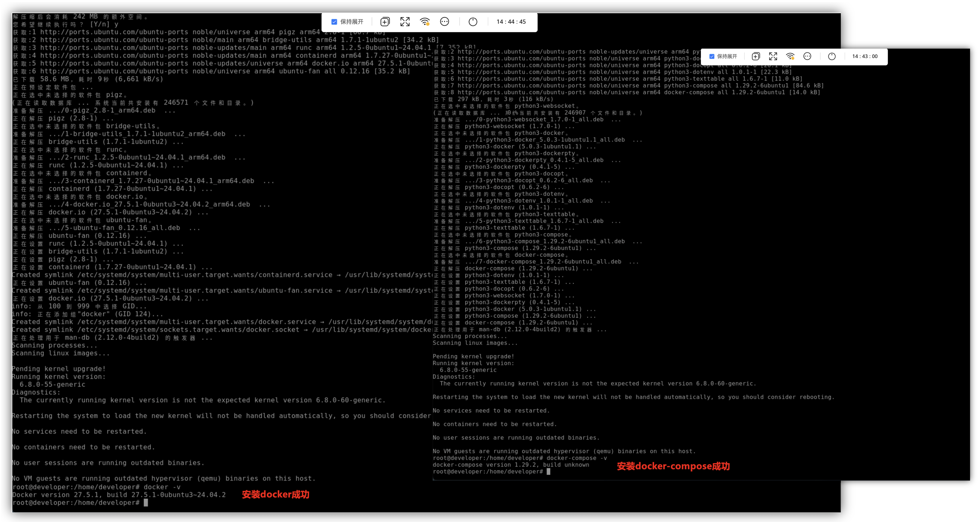Click the 'docker-compose version 1.29.2, build unknown' line

(x=511, y=465)
